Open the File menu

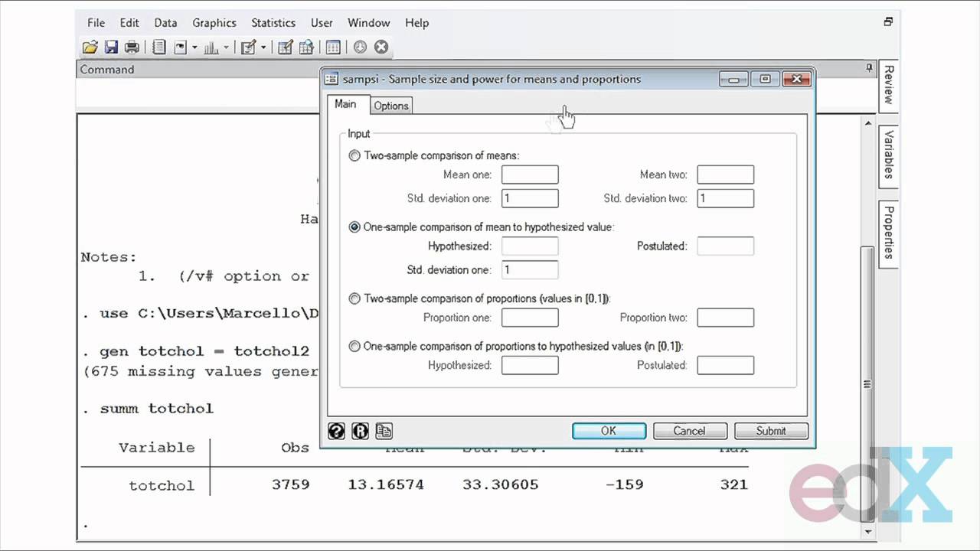click(x=96, y=23)
